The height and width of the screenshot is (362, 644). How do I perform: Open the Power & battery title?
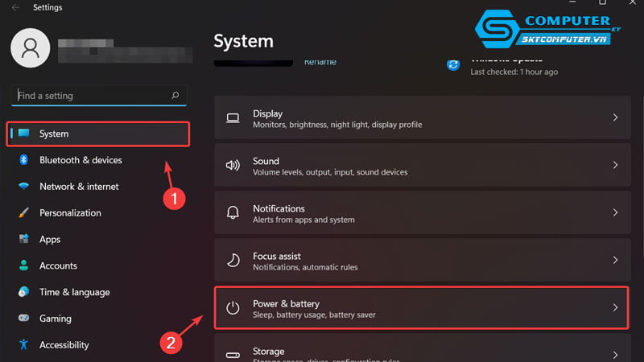coord(287,304)
